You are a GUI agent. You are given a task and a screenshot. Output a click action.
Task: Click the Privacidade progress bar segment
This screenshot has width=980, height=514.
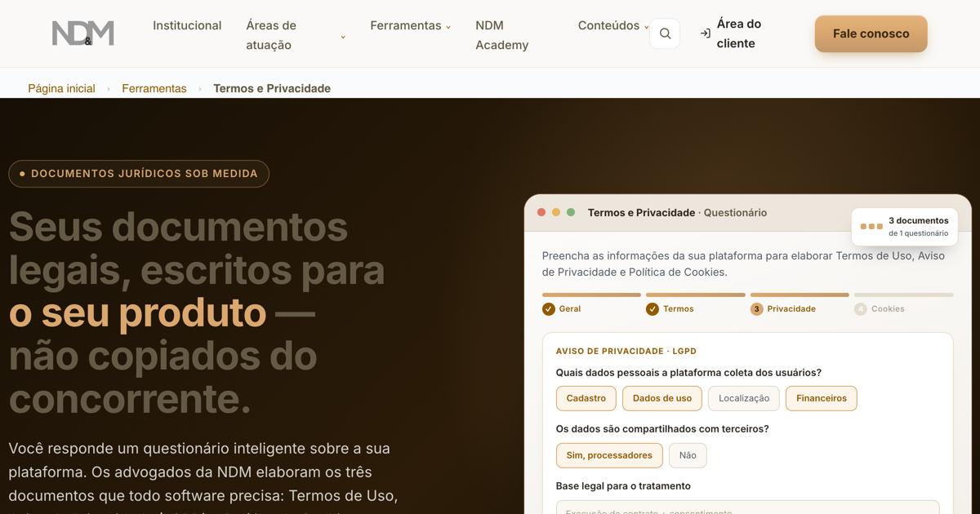coord(800,295)
